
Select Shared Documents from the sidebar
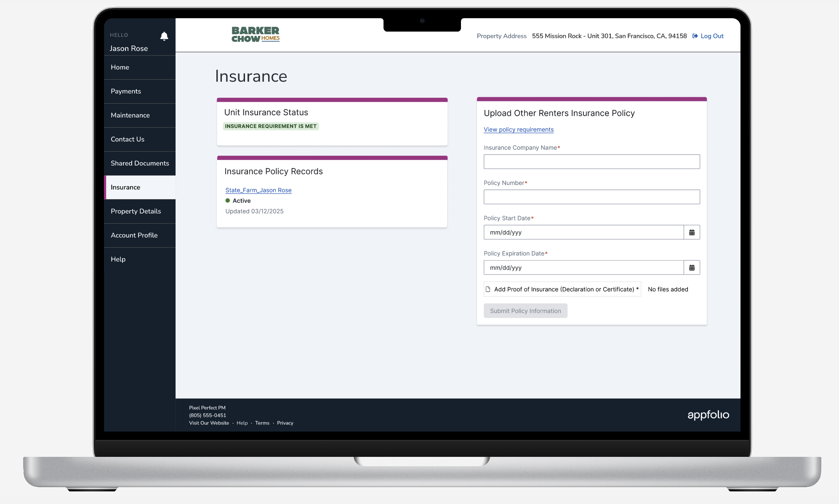140,163
